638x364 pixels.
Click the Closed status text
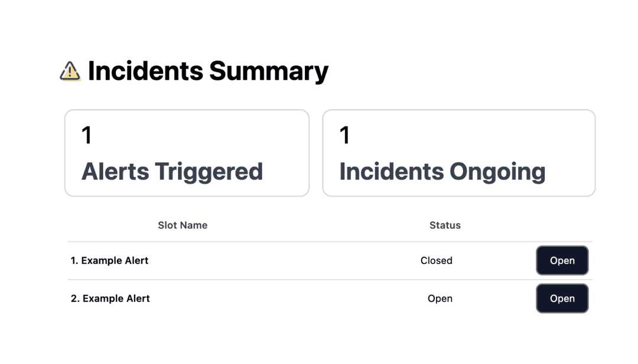(437, 260)
